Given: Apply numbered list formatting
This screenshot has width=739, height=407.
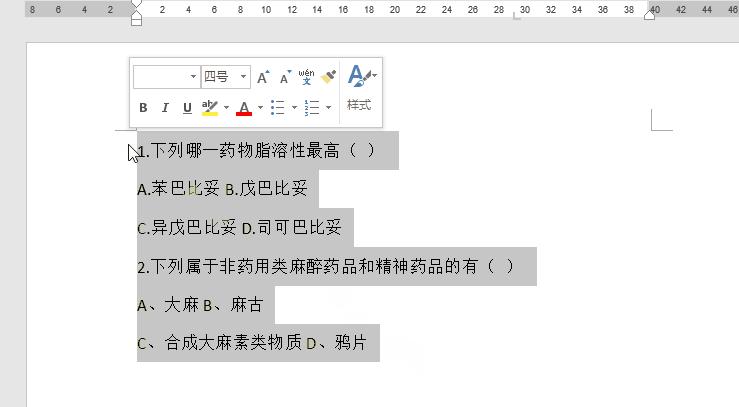Looking at the screenshot, I should click(312, 108).
